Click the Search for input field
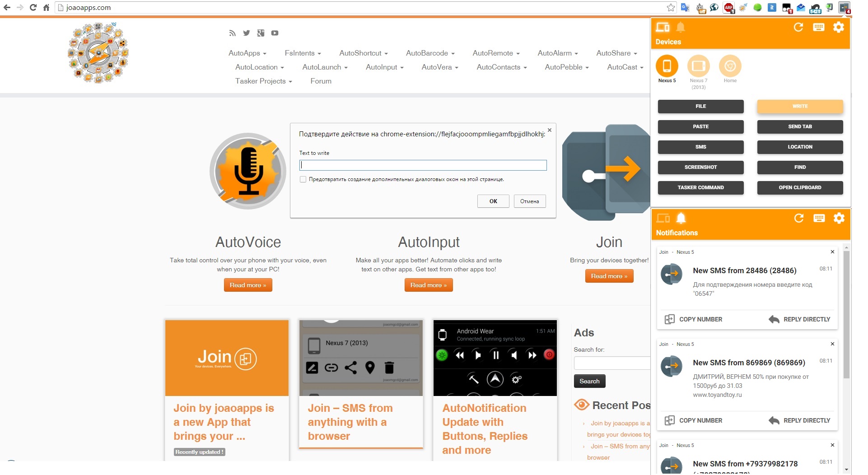Screen dimensions: 868x475 [612, 363]
